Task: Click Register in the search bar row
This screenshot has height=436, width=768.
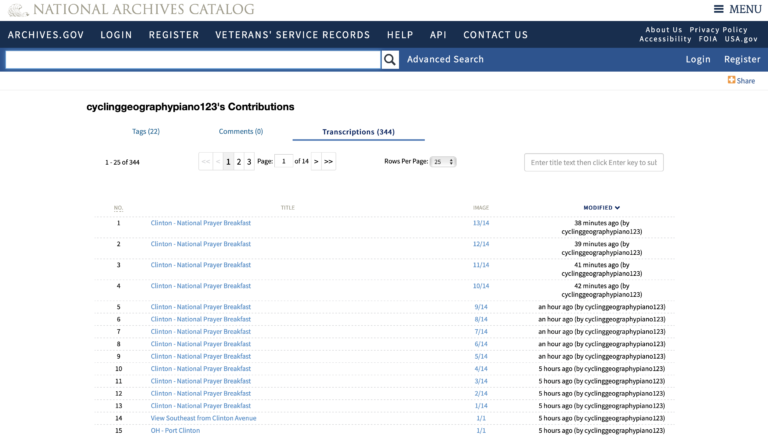Action: click(x=742, y=59)
